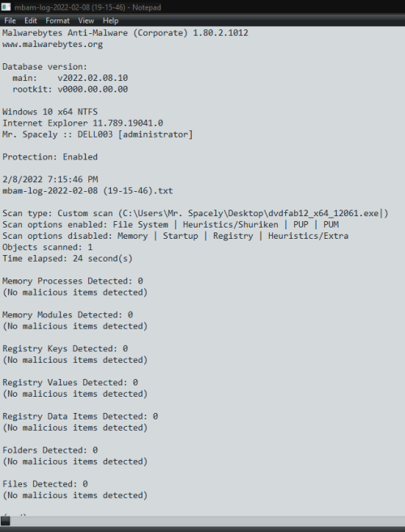Click the Notepad icon in title bar
This screenshot has height=532, width=405.
(6, 6)
